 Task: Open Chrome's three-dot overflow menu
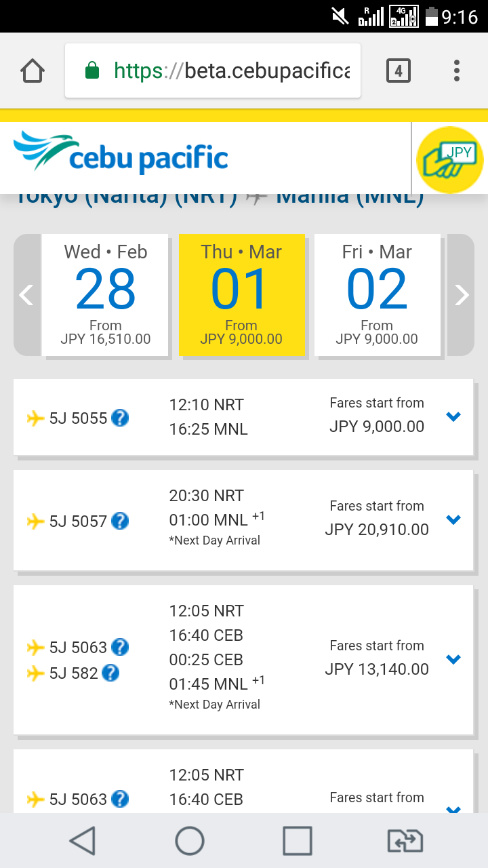point(457,71)
